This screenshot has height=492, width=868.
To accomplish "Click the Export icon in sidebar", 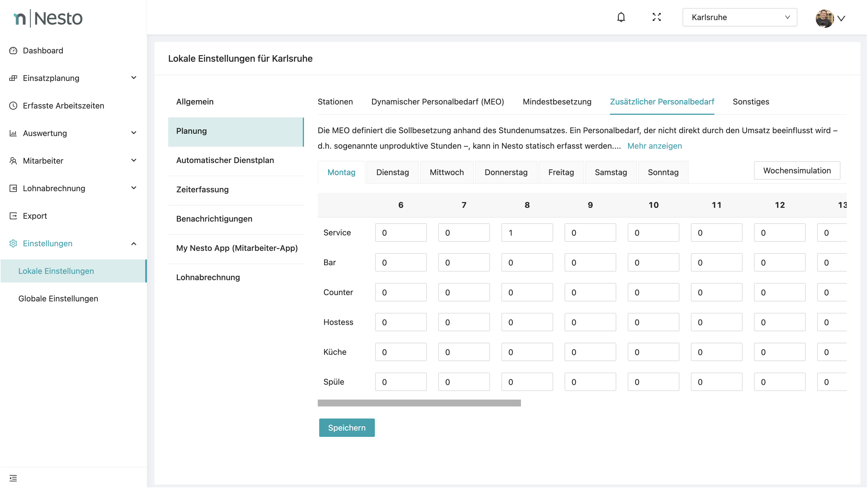I will coord(13,216).
